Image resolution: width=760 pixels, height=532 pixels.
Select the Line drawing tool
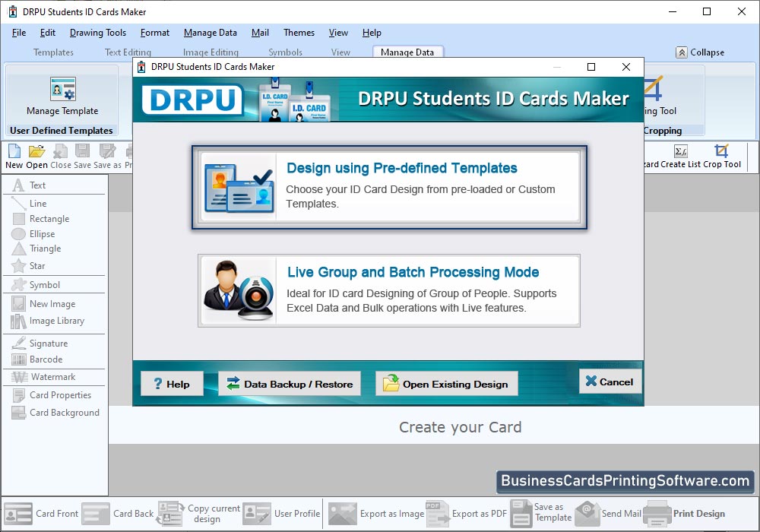[29, 204]
